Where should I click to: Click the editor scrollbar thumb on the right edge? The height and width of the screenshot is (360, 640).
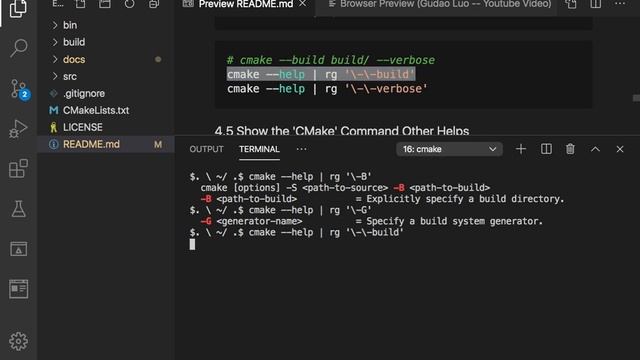point(636,98)
